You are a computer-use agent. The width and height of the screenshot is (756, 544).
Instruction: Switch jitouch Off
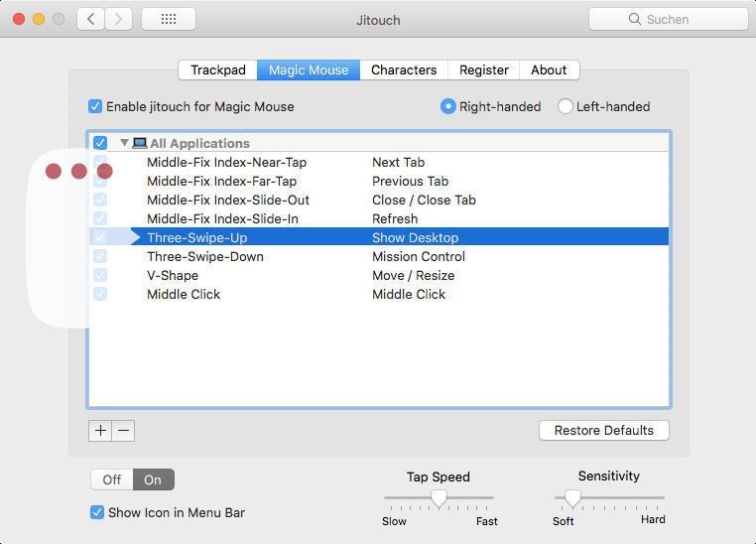[x=112, y=479]
